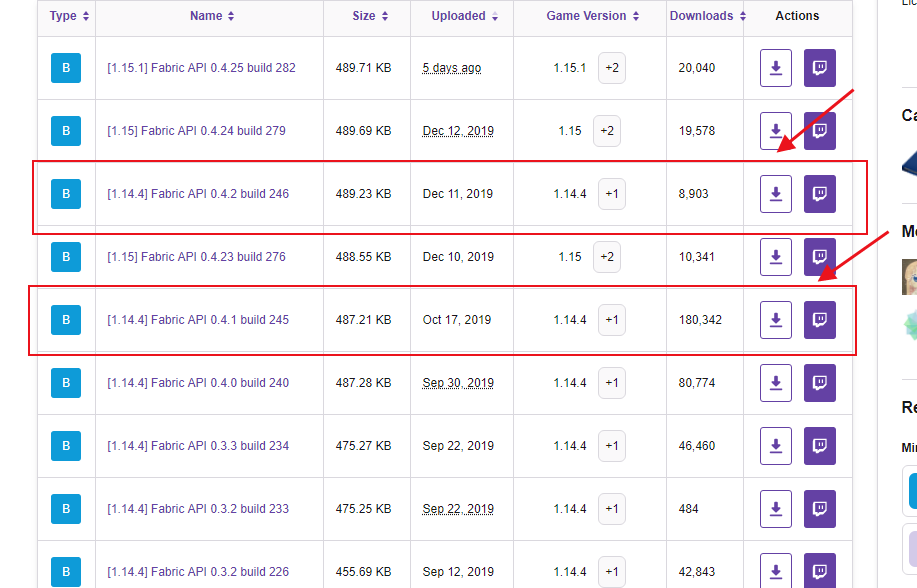Download Fabric API 0.4.25 build 282 file
Image resolution: width=917 pixels, height=588 pixels.
[x=775, y=68]
